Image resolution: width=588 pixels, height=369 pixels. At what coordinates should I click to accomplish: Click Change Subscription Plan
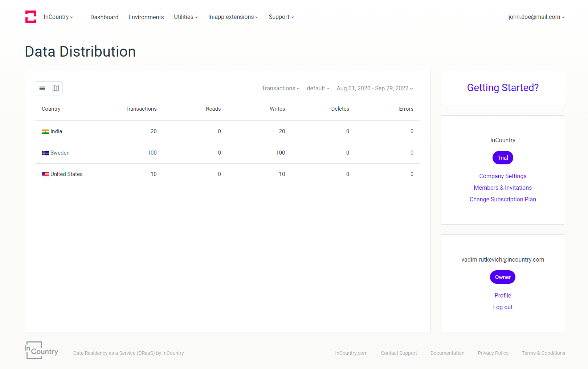(x=503, y=199)
